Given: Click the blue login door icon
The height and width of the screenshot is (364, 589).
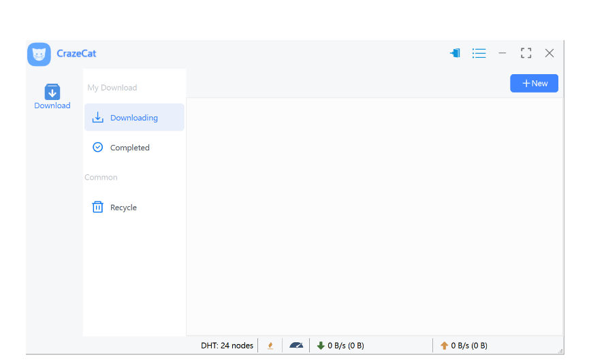Looking at the screenshot, I should 455,53.
